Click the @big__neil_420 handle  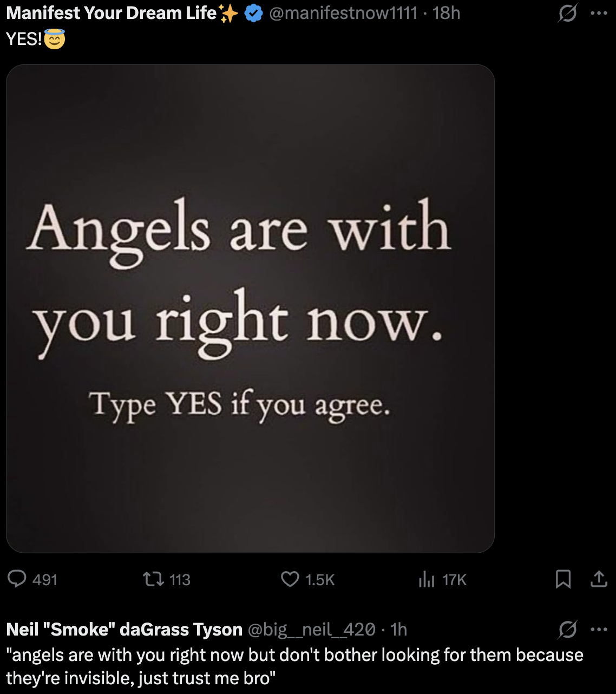[x=311, y=630]
